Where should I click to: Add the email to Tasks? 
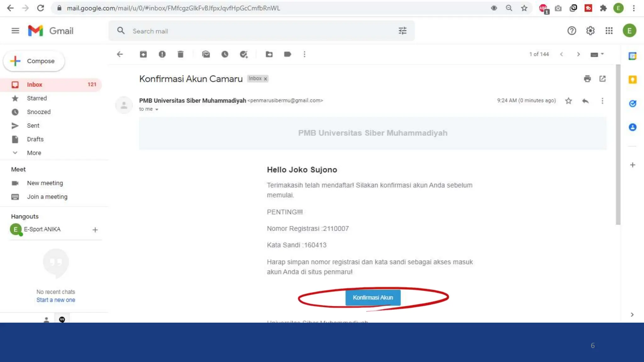pyautogui.click(x=244, y=54)
